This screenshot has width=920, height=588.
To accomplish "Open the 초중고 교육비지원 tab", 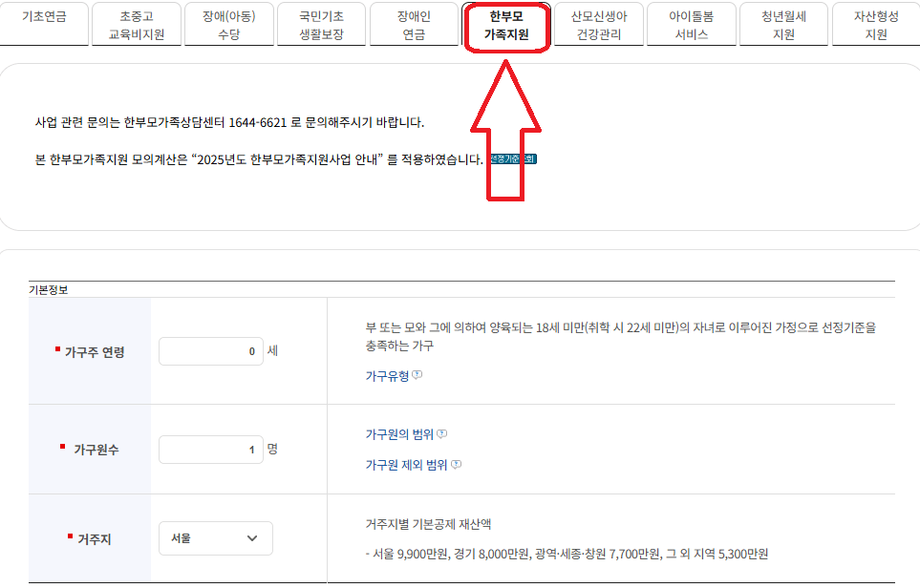I will tap(136, 24).
